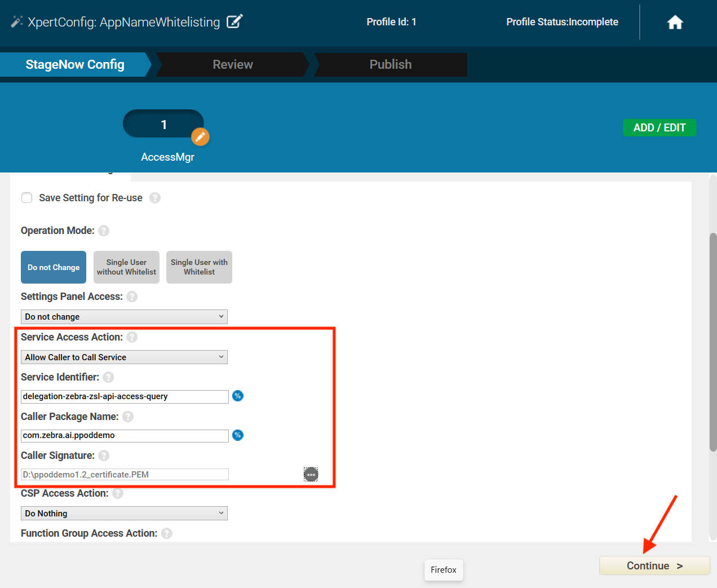This screenshot has height=588, width=717.
Task: Open the Settings Panel Access dropdown
Action: coord(124,317)
